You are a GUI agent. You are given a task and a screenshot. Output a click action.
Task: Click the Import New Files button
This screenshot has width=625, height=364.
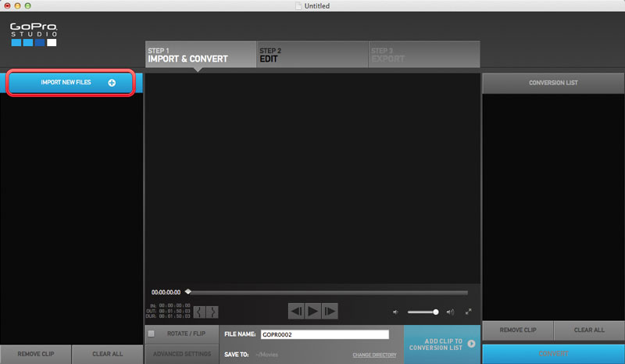[x=75, y=83]
